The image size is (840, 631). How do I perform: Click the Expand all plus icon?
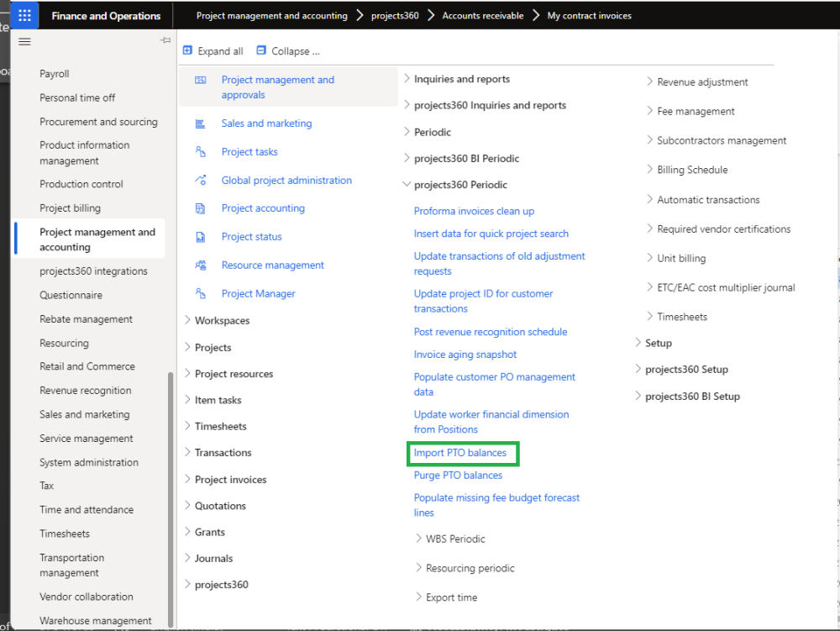187,50
